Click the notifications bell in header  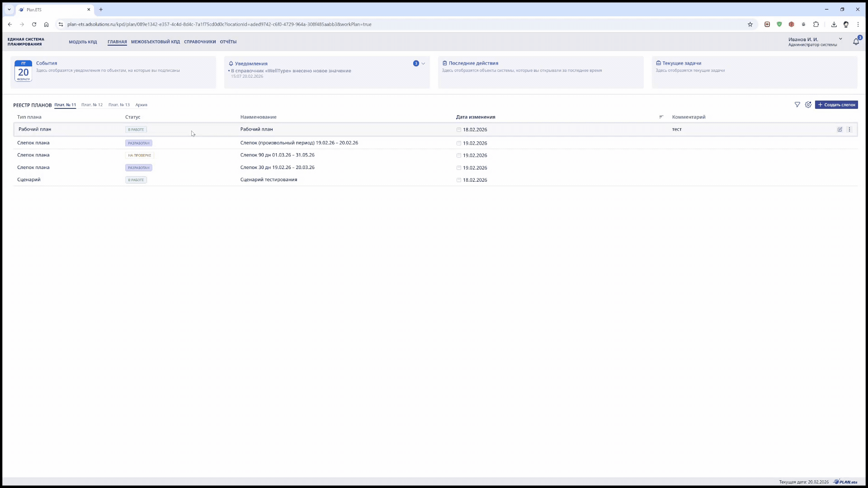(856, 42)
